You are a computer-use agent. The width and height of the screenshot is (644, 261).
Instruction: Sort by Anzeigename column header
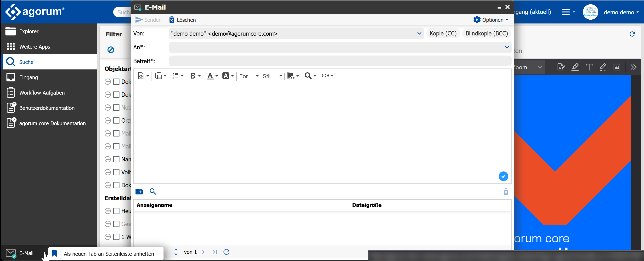(154, 205)
